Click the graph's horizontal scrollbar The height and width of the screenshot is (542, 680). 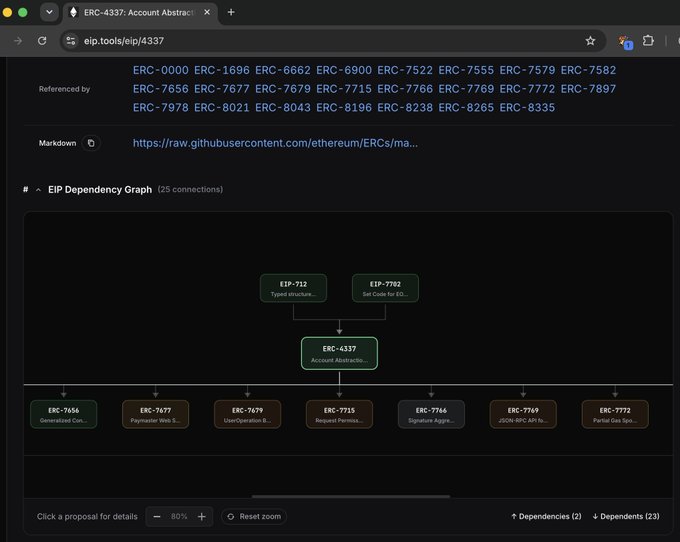(351, 496)
